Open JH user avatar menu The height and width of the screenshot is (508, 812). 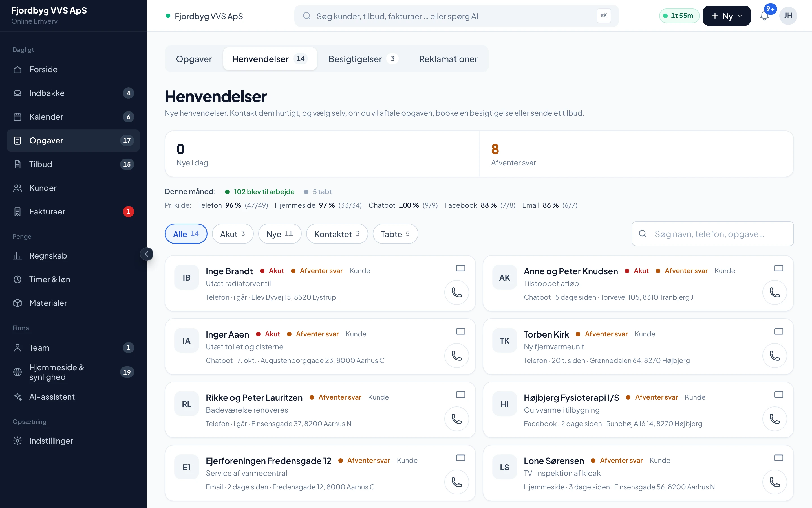[788, 16]
